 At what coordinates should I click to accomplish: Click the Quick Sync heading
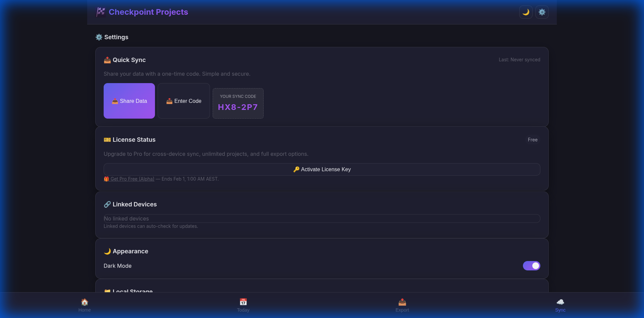(x=125, y=60)
